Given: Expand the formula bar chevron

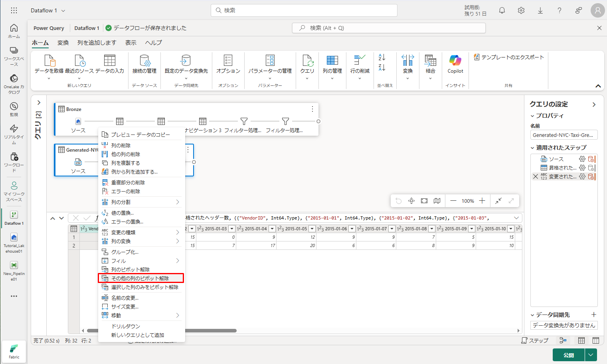Looking at the screenshot, I should point(516,218).
